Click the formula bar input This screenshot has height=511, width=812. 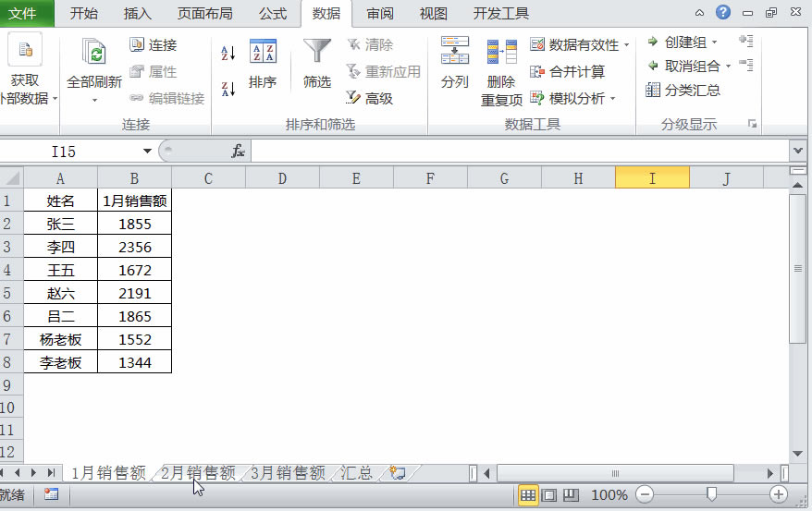click(x=520, y=151)
